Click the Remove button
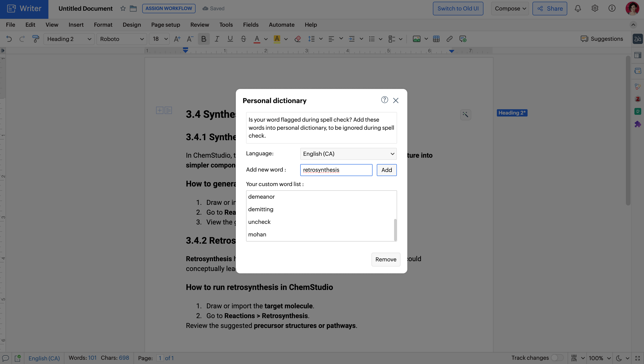 [x=386, y=259]
